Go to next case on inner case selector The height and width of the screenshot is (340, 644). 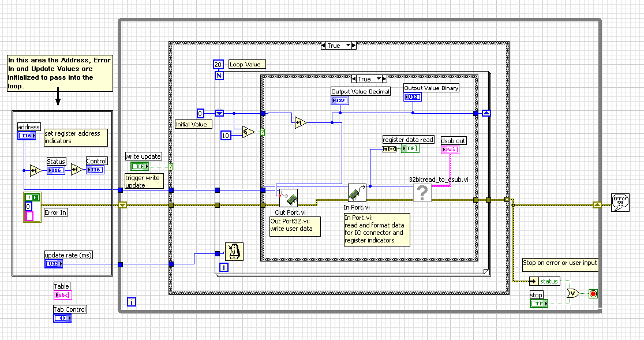click(384, 79)
